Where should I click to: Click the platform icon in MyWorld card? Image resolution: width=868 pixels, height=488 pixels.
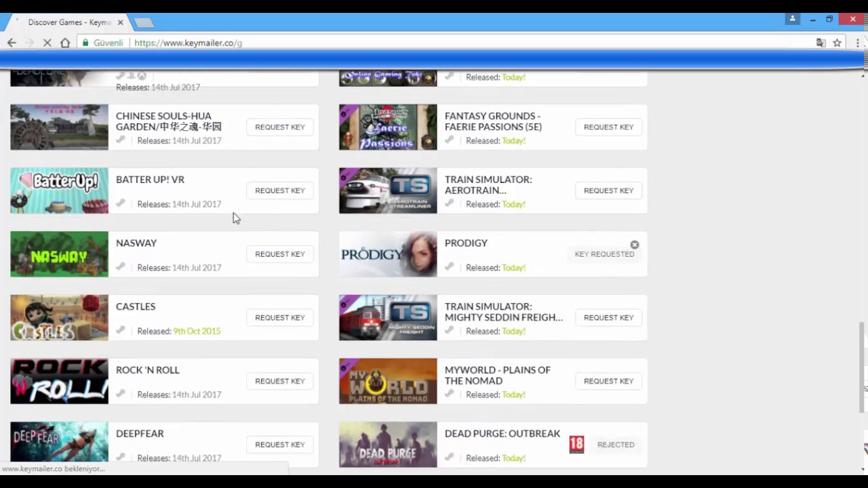(450, 394)
